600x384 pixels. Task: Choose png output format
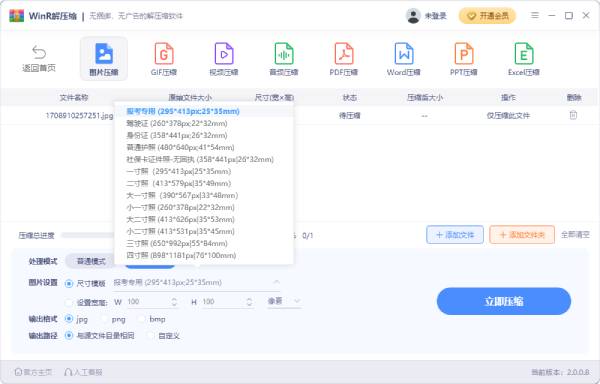[104, 319]
